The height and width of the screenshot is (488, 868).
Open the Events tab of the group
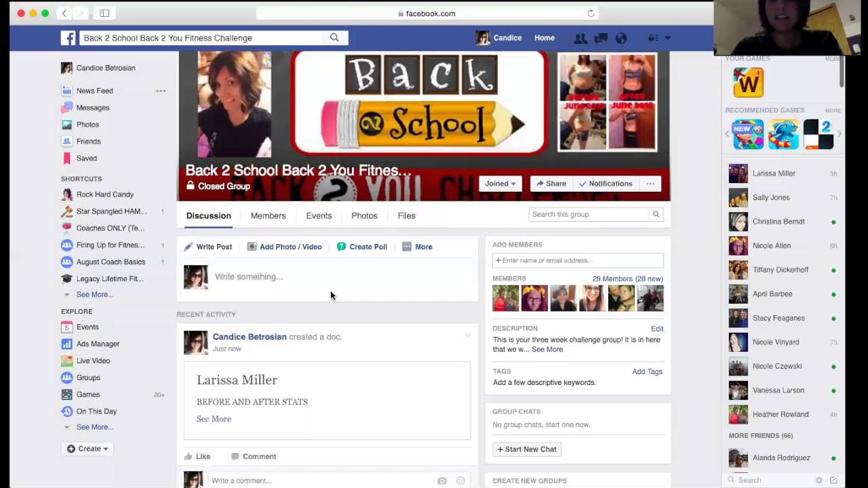[319, 216]
